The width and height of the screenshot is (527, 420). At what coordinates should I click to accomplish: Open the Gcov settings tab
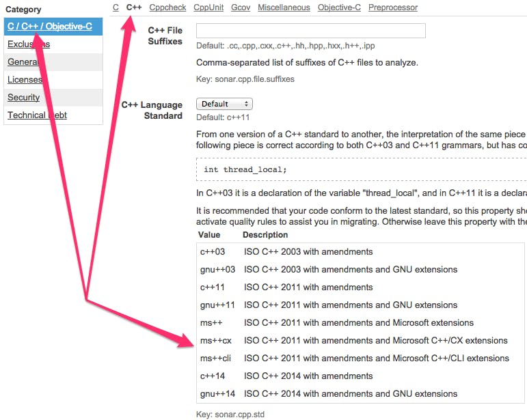click(x=241, y=8)
